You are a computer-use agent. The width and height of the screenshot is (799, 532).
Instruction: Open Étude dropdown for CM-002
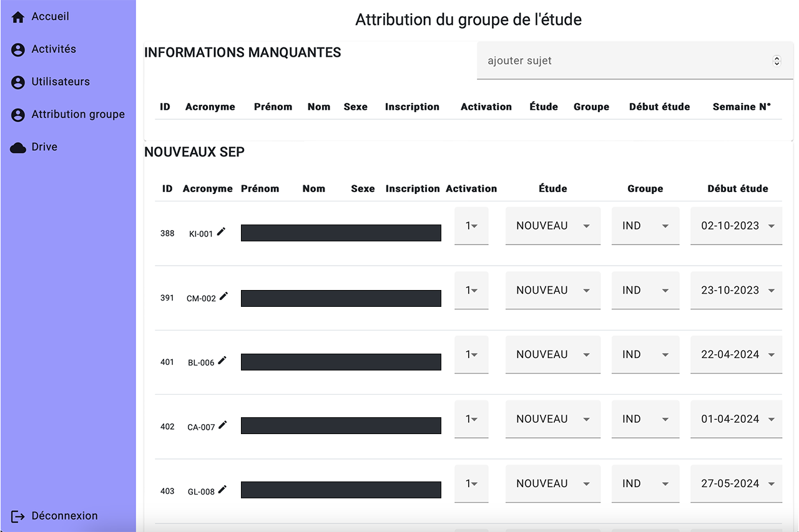tap(553, 290)
